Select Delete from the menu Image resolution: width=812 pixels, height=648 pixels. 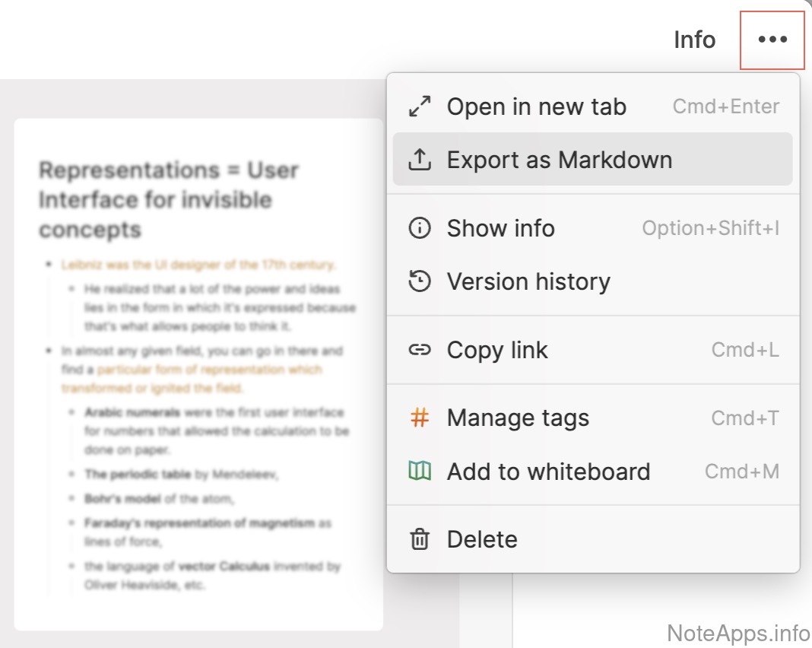482,539
